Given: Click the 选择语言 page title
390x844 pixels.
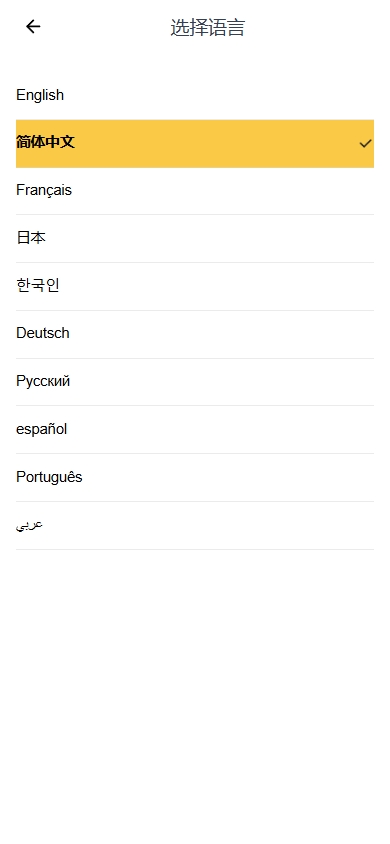Looking at the screenshot, I should pyautogui.click(x=208, y=27).
